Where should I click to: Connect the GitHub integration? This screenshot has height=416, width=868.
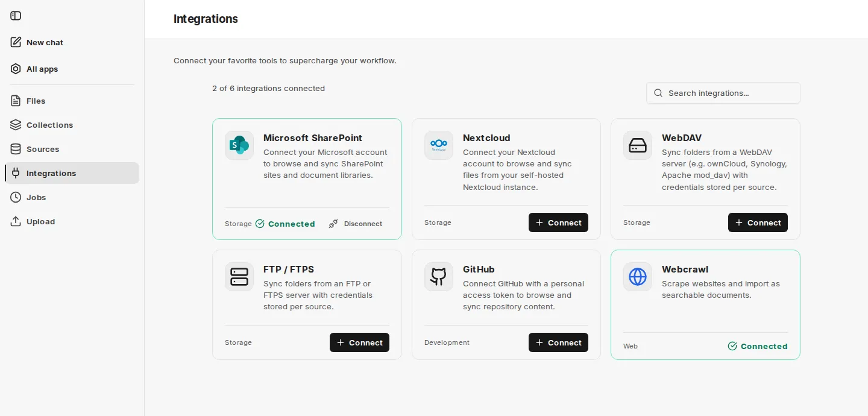point(558,342)
